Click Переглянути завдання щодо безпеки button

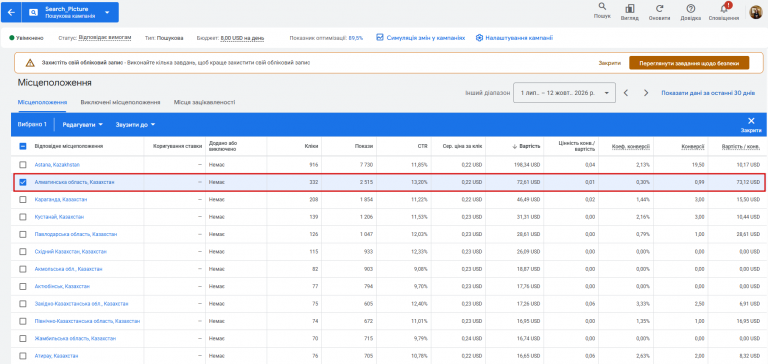pos(689,63)
